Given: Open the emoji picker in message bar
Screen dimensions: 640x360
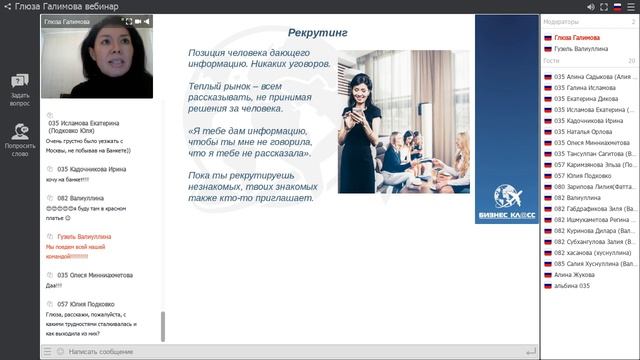Looking at the screenshot, I should [60, 351].
